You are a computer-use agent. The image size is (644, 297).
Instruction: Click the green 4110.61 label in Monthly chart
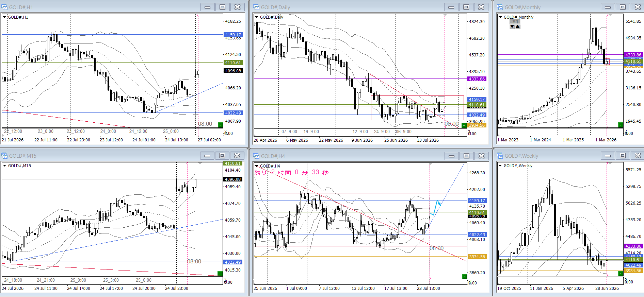tap(633, 61)
